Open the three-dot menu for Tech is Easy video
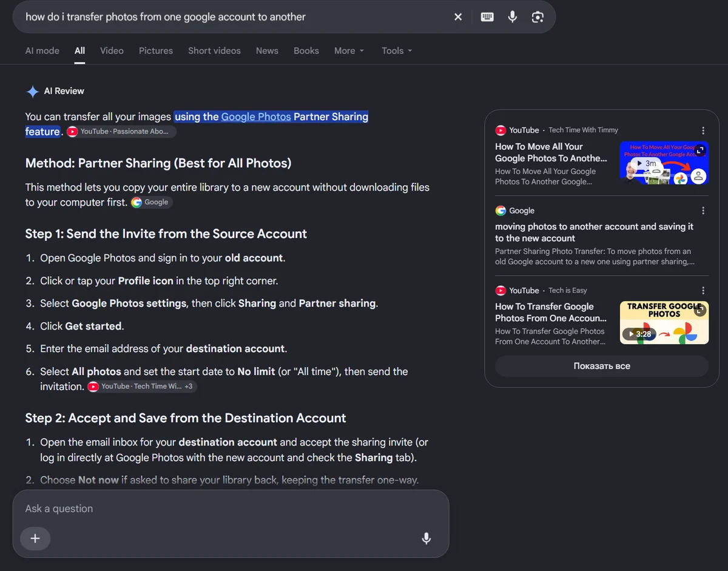Viewport: 728px width, 571px height. tap(703, 291)
